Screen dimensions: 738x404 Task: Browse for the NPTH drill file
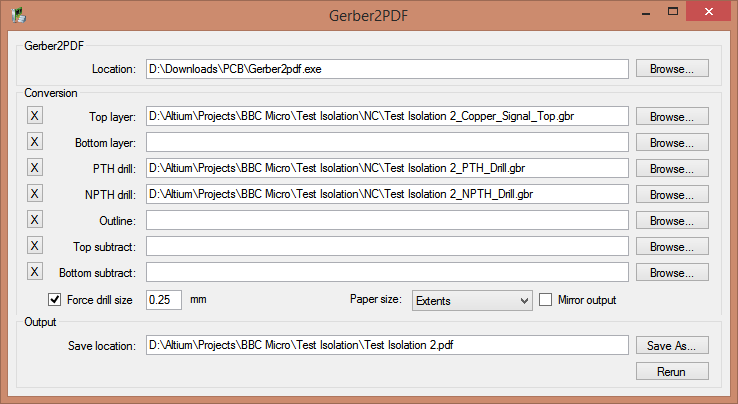(x=672, y=194)
